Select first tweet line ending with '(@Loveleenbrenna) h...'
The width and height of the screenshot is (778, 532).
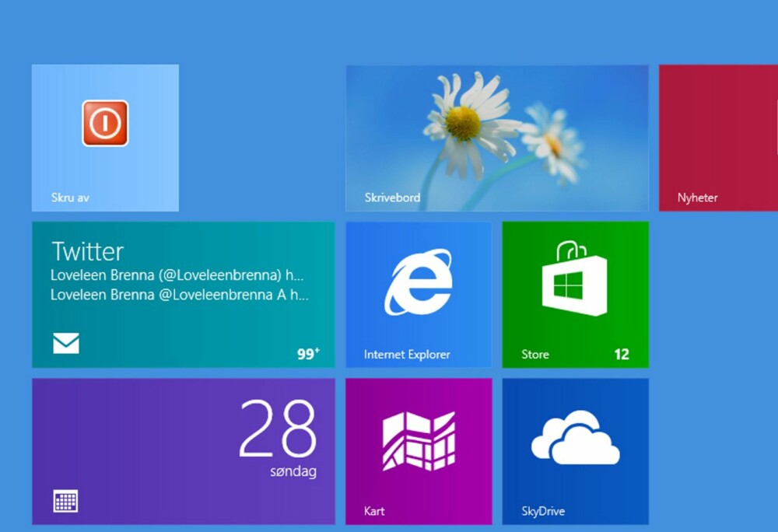[x=177, y=275]
